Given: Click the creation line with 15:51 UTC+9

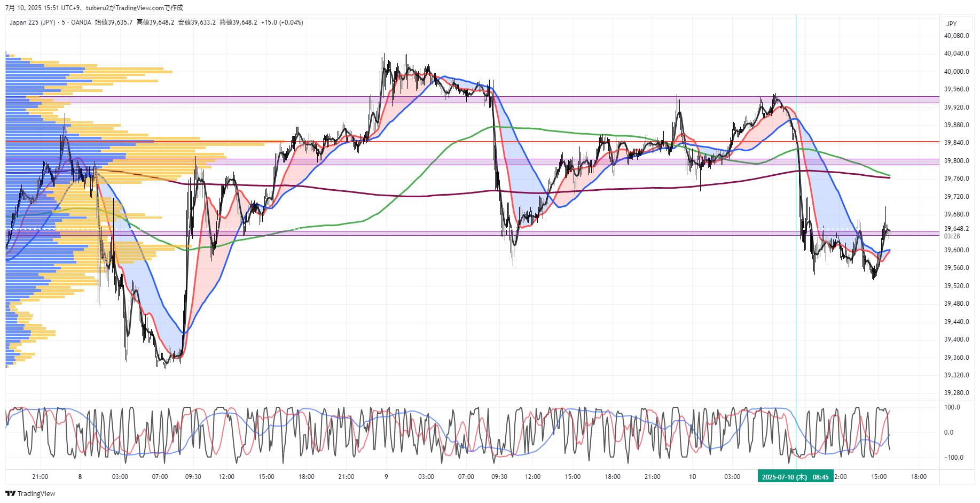Looking at the screenshot, I should 94,7.
